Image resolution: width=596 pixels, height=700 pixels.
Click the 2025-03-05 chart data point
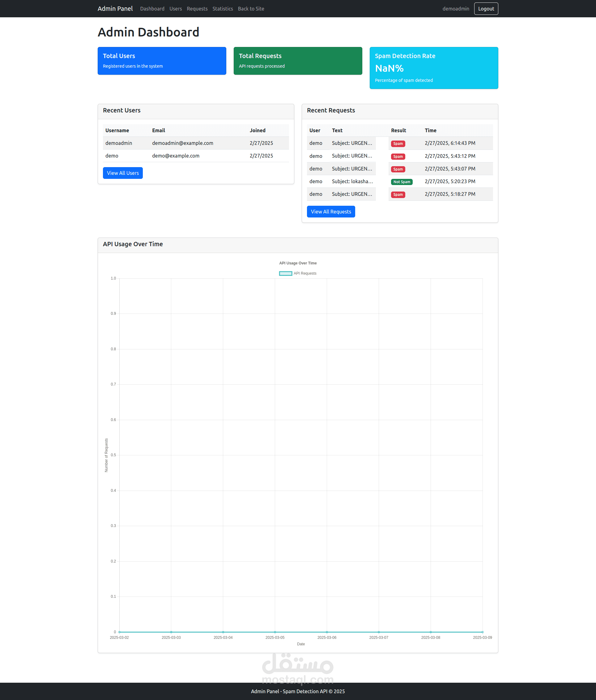(275, 631)
